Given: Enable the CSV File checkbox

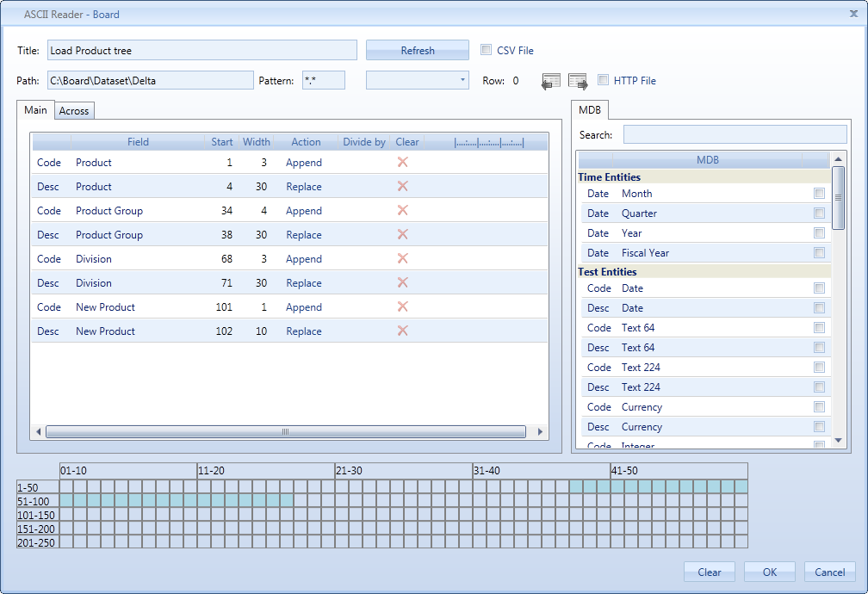Looking at the screenshot, I should 486,50.
